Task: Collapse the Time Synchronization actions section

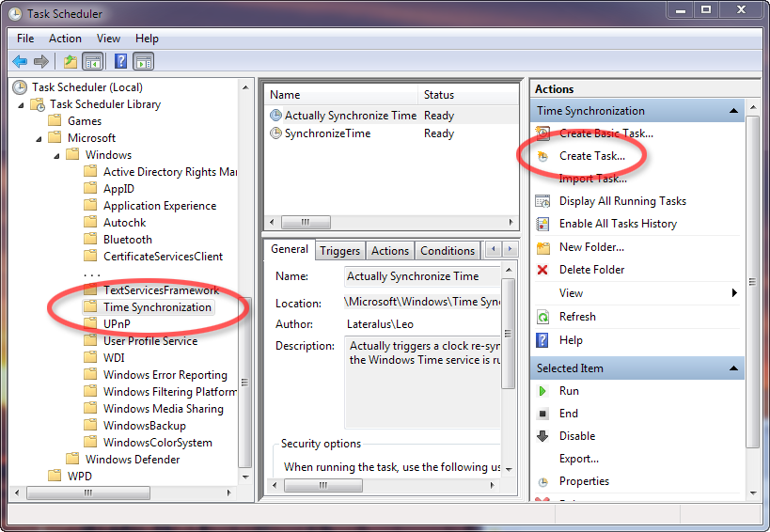Action: pos(733,111)
